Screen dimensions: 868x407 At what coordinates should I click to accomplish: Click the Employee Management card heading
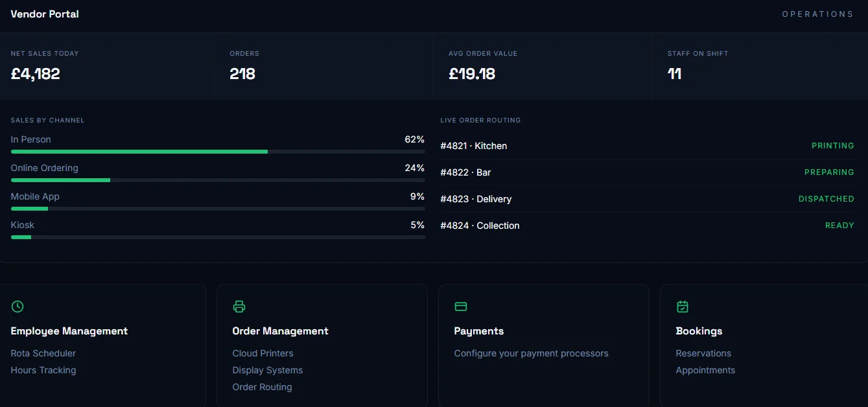click(69, 331)
